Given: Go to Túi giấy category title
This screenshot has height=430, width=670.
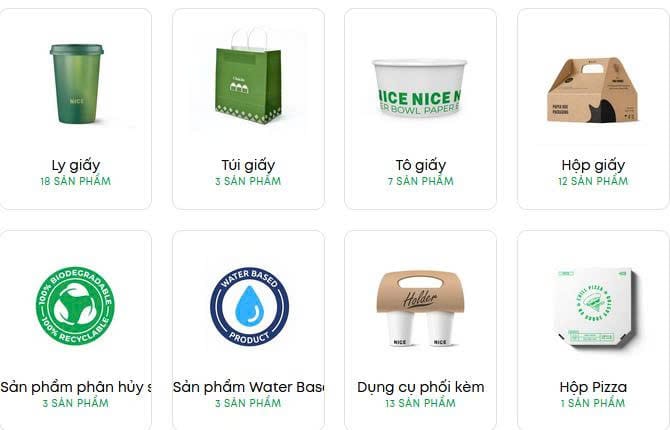Looking at the screenshot, I should [248, 165].
